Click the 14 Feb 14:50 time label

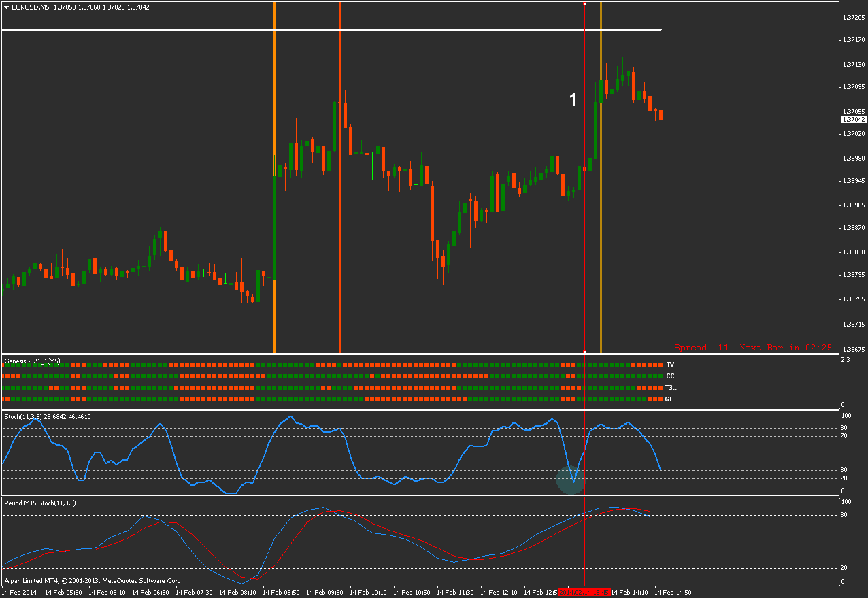click(x=673, y=593)
